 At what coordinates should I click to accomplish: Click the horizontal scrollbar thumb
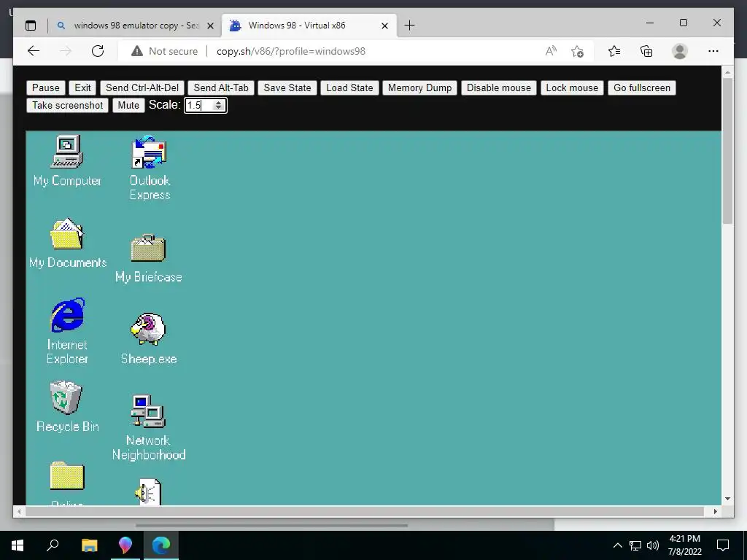click(365, 511)
